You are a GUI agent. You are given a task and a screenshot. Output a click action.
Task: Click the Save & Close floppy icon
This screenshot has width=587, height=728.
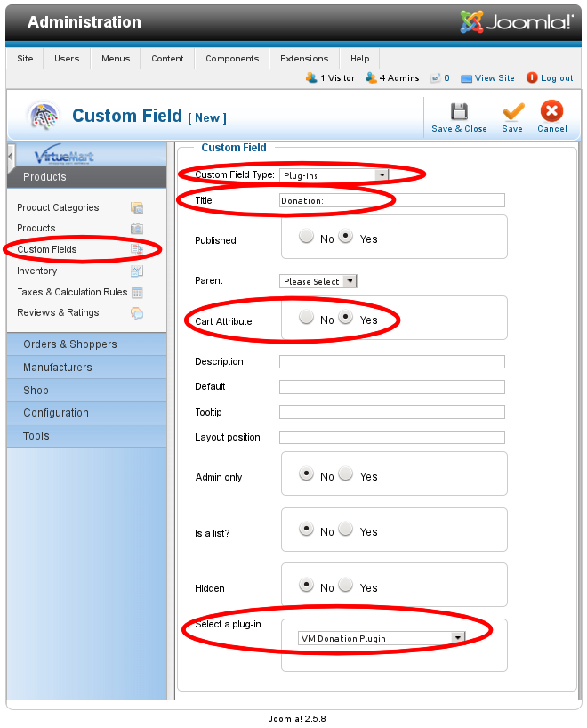pyautogui.click(x=459, y=112)
